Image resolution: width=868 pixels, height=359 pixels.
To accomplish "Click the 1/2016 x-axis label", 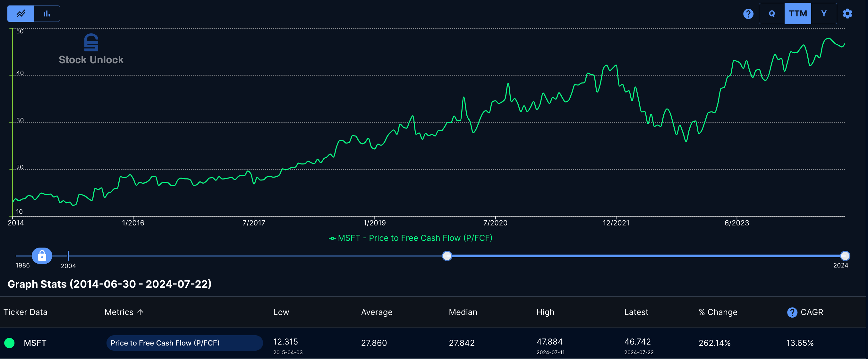I will [x=133, y=223].
